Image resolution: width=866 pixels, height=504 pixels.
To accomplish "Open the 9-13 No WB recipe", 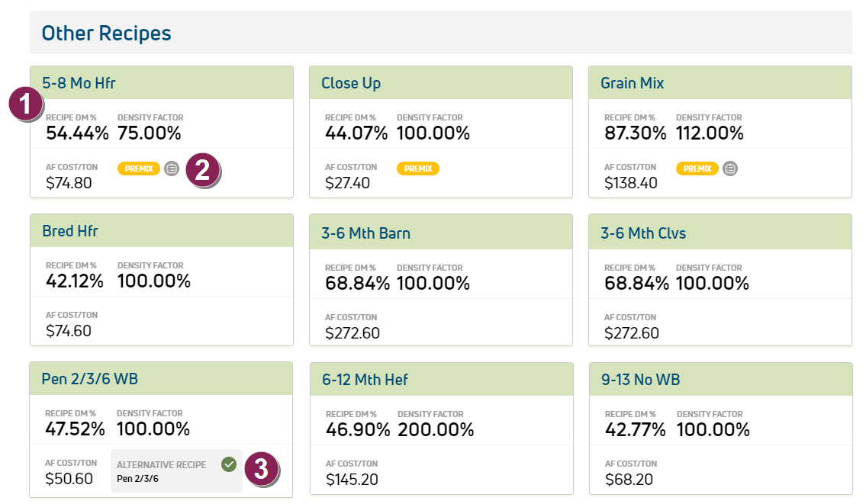I will 641,379.
